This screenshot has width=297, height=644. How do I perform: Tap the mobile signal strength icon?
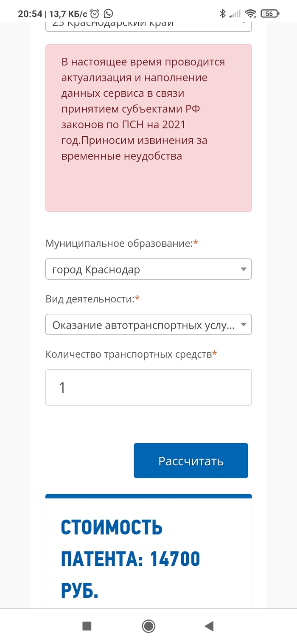(235, 14)
